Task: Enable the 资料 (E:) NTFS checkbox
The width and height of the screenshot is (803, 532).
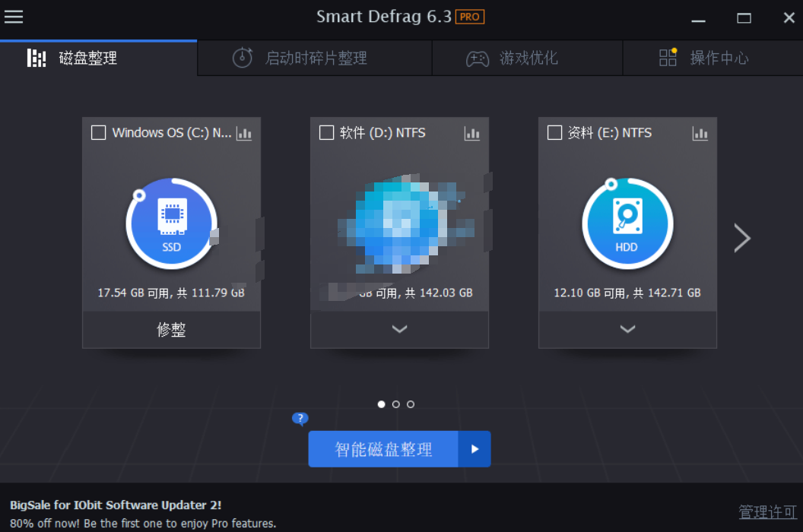Action: pos(554,132)
